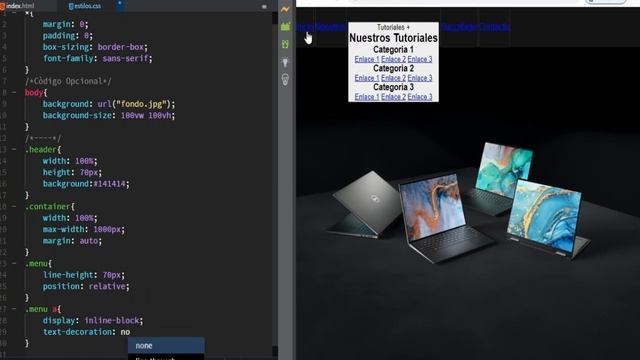Open Enlace 2 under Categoria 2
This screenshot has height=360, width=640.
point(393,78)
